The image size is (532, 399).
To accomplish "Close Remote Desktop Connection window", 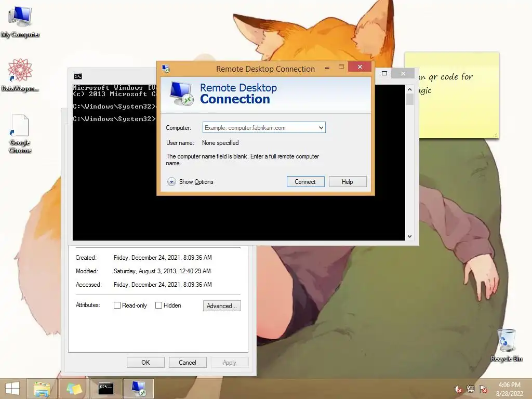I will click(360, 67).
